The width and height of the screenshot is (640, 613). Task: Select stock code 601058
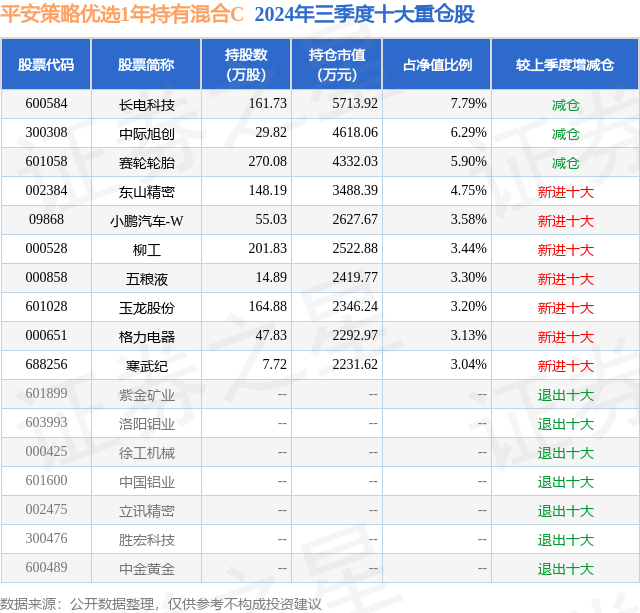click(46, 162)
